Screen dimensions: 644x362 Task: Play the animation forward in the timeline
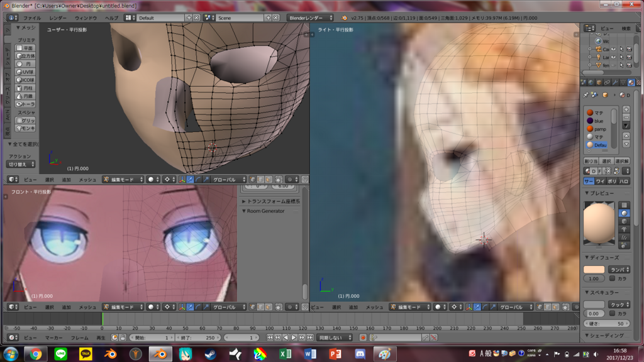[294, 337]
